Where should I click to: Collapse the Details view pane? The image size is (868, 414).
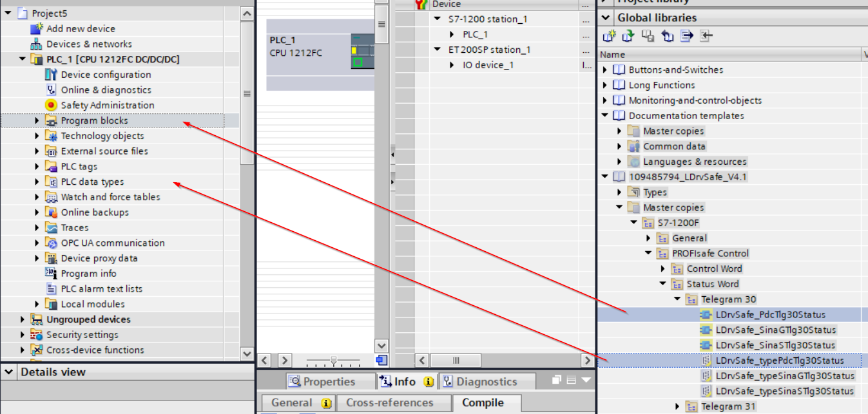pos(9,372)
